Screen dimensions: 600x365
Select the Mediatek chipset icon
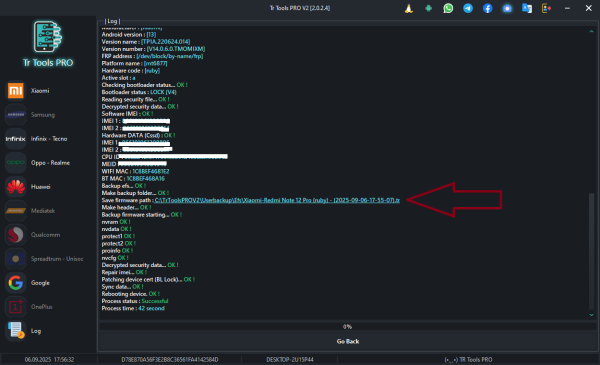click(16, 211)
